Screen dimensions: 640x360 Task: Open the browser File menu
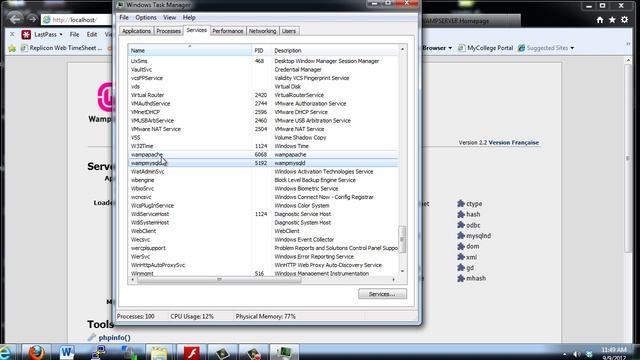tap(74, 35)
